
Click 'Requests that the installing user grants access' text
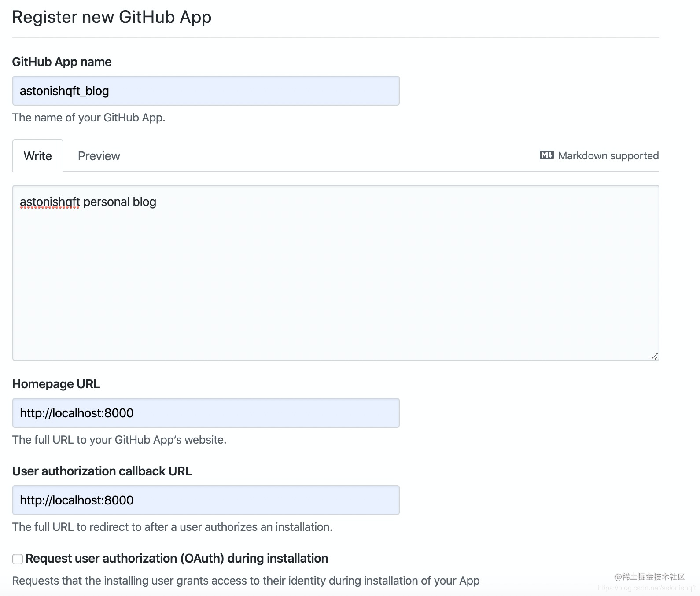click(246, 581)
